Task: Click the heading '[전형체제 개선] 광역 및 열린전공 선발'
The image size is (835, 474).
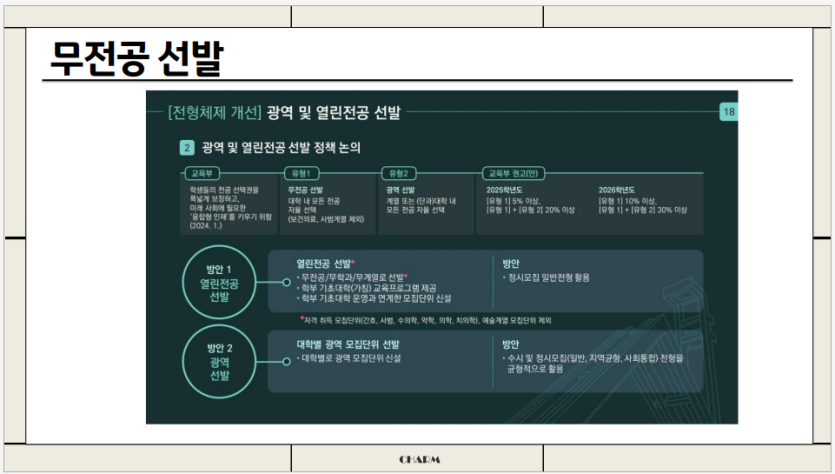Action: (x=284, y=112)
